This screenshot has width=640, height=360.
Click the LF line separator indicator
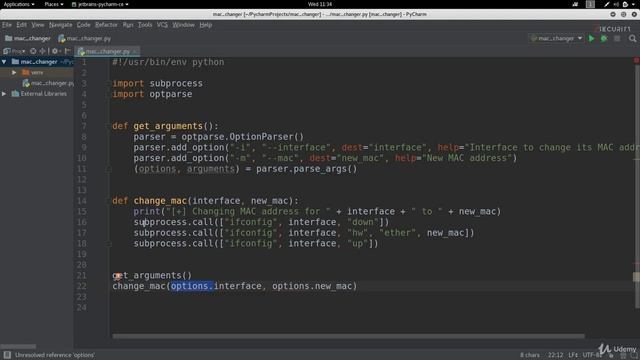[573, 355]
